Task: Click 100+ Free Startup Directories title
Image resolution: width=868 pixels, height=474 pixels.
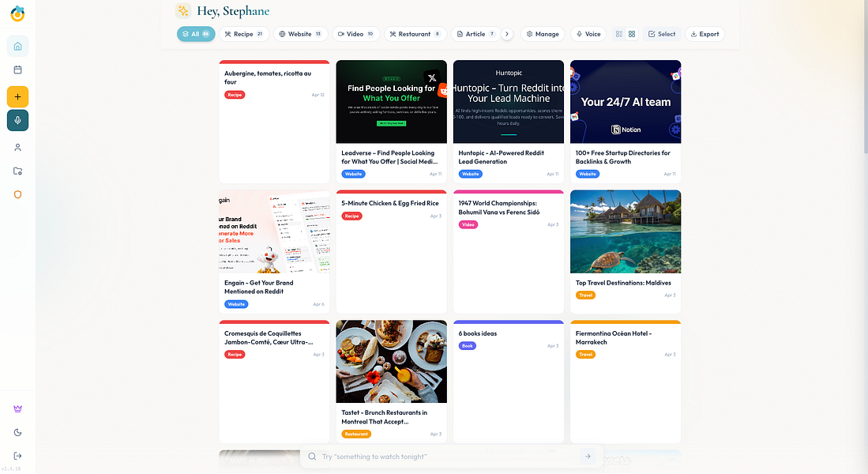Action: pyautogui.click(x=623, y=157)
